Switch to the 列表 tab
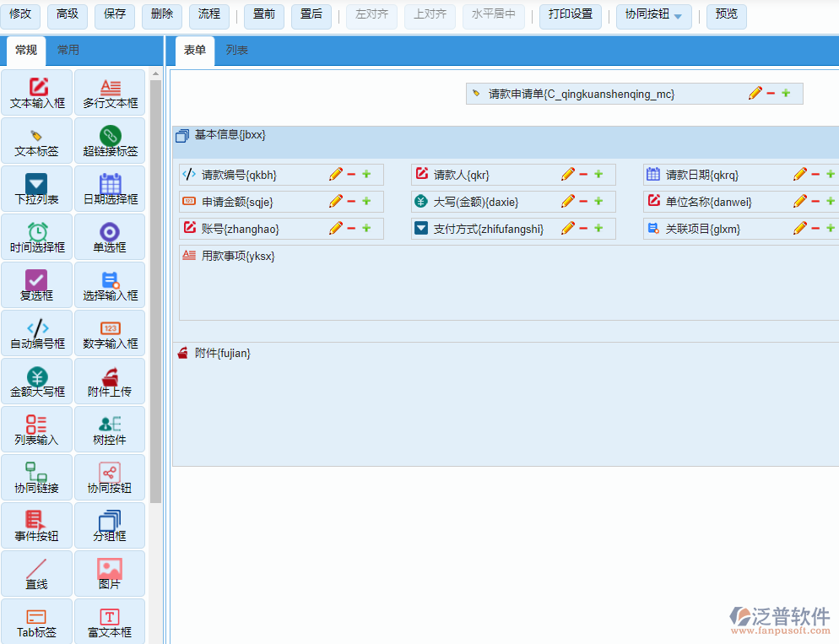This screenshot has width=839, height=644. (236, 51)
